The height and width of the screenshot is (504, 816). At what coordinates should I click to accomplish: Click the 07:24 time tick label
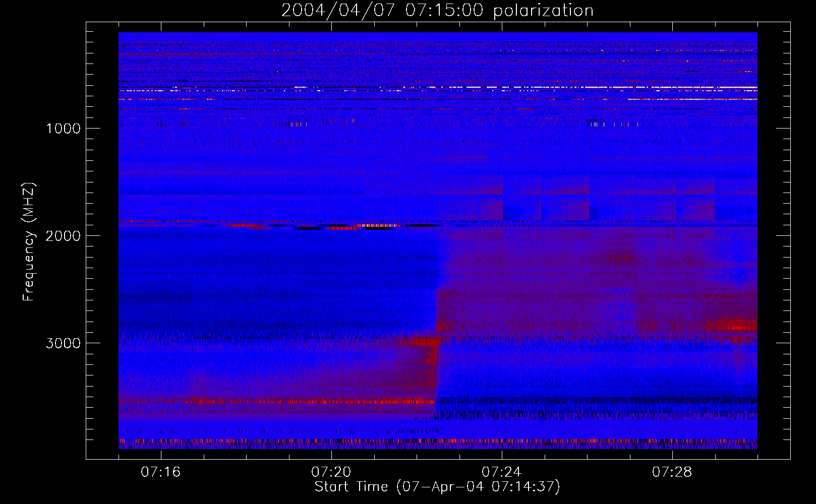pos(502,472)
